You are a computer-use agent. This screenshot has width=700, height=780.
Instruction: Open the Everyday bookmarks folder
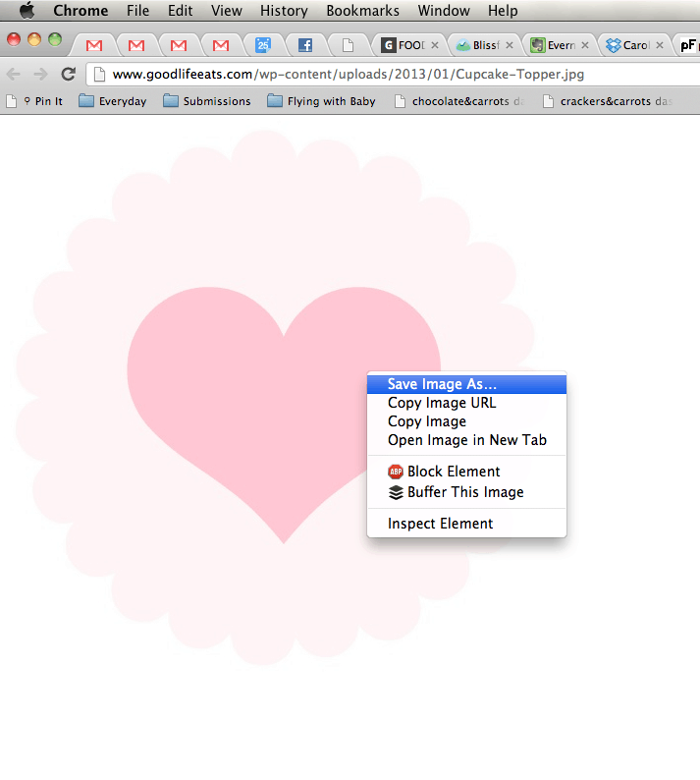click(x=113, y=101)
